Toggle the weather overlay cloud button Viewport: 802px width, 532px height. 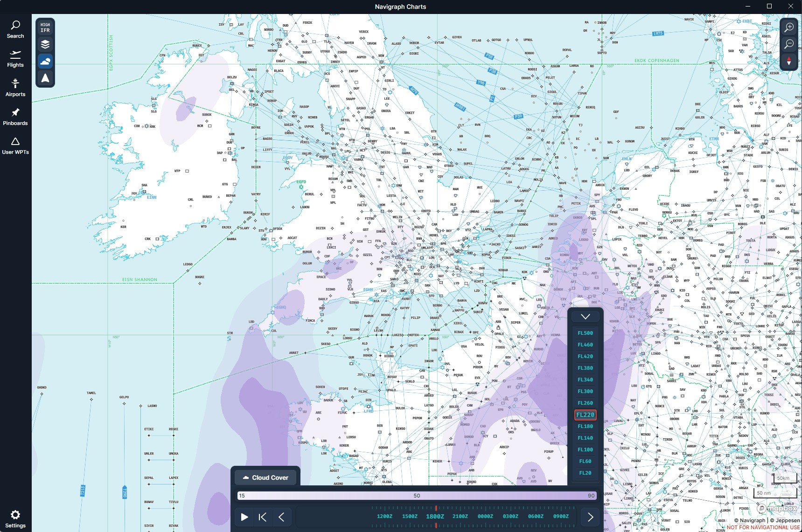pyautogui.click(x=45, y=61)
